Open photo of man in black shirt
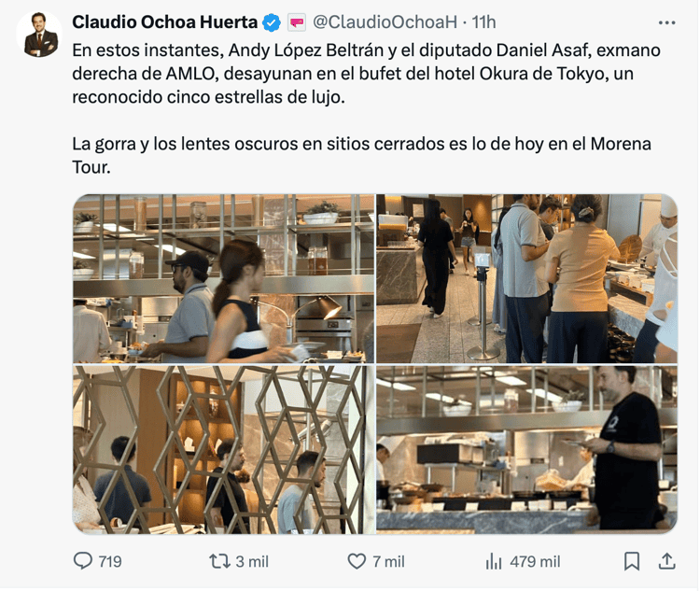Viewport: 700px width, 591px height. (526, 449)
